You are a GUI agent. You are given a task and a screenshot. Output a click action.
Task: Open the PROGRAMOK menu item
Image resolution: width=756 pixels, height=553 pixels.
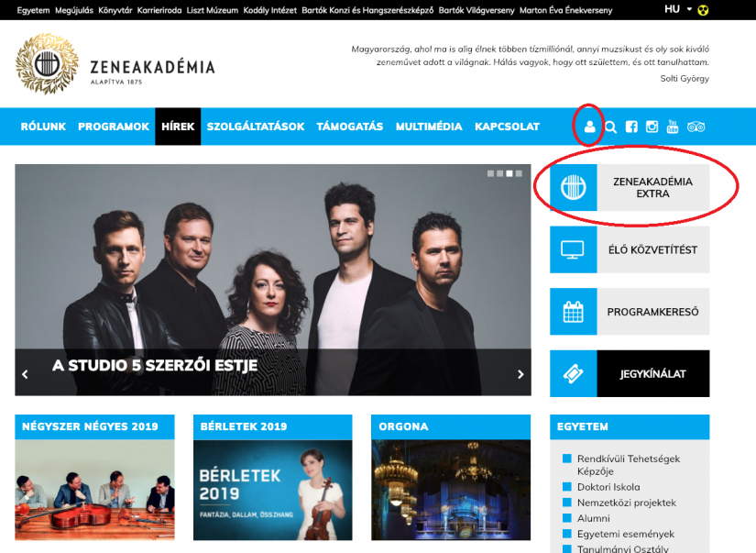114,127
